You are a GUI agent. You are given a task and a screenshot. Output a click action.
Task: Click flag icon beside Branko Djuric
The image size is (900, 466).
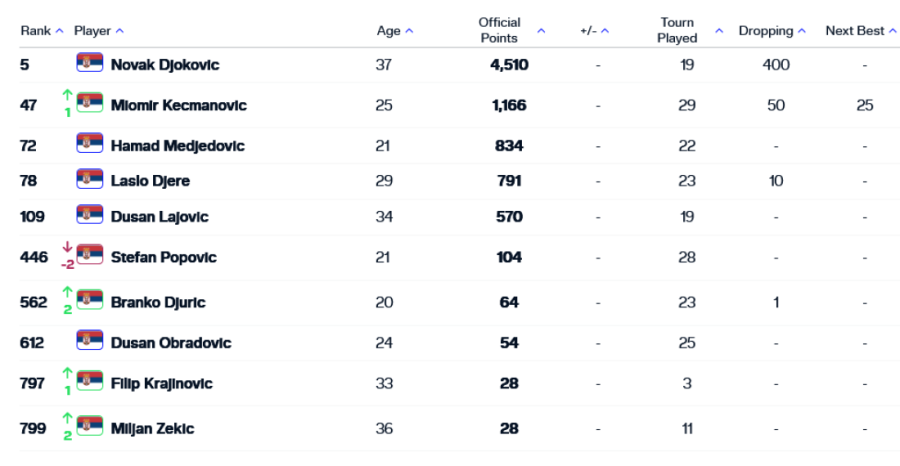tap(90, 301)
